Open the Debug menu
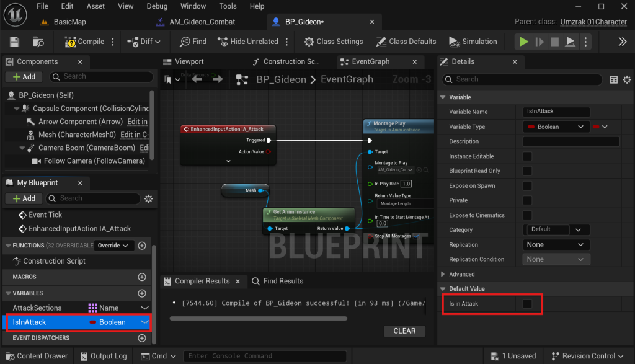635x364 pixels. 157,6
